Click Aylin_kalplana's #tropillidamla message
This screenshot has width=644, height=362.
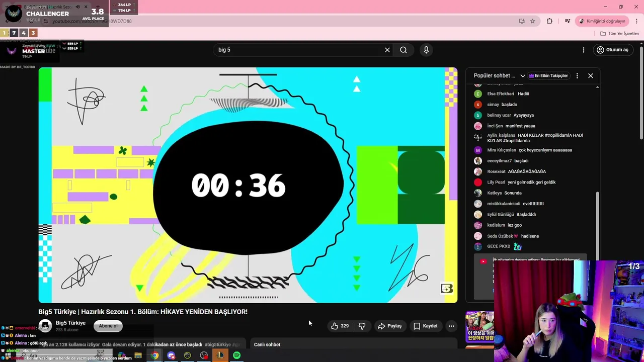(x=532, y=138)
